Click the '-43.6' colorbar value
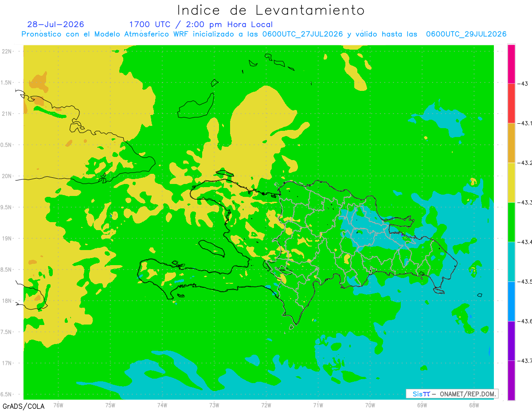The image size is (532, 411). click(525, 321)
